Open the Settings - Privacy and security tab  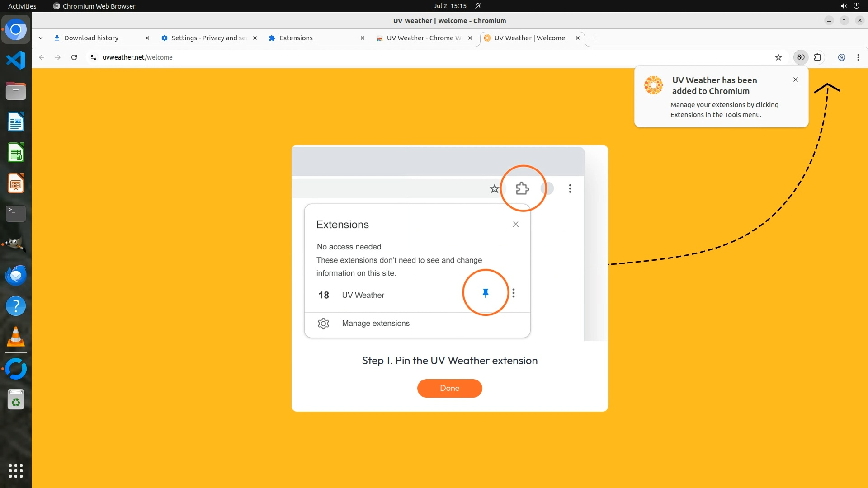[208, 38]
